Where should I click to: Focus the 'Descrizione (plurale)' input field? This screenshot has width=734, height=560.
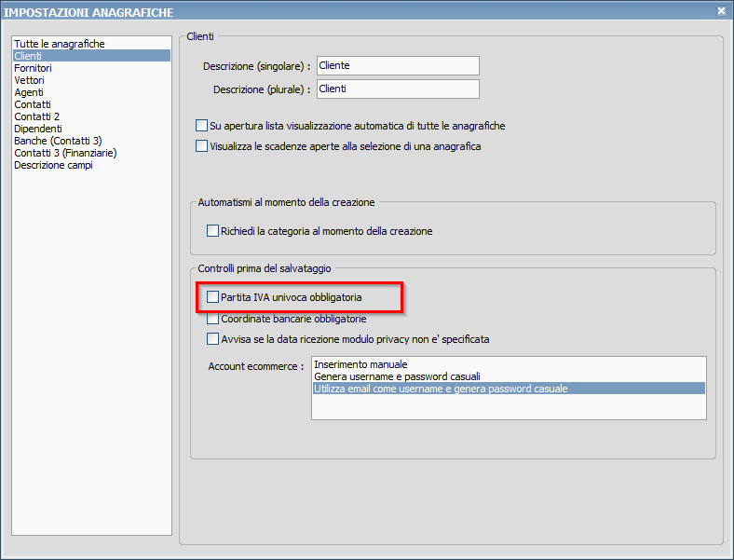click(398, 89)
